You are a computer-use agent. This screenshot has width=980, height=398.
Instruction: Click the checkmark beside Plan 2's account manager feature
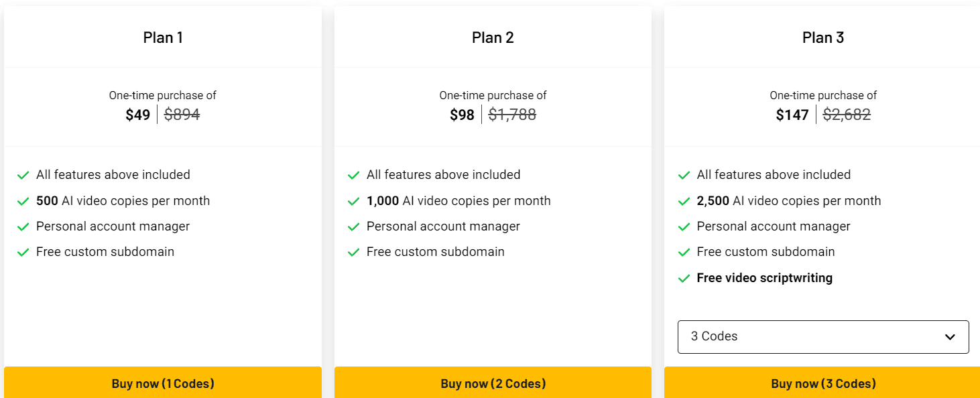(x=353, y=226)
